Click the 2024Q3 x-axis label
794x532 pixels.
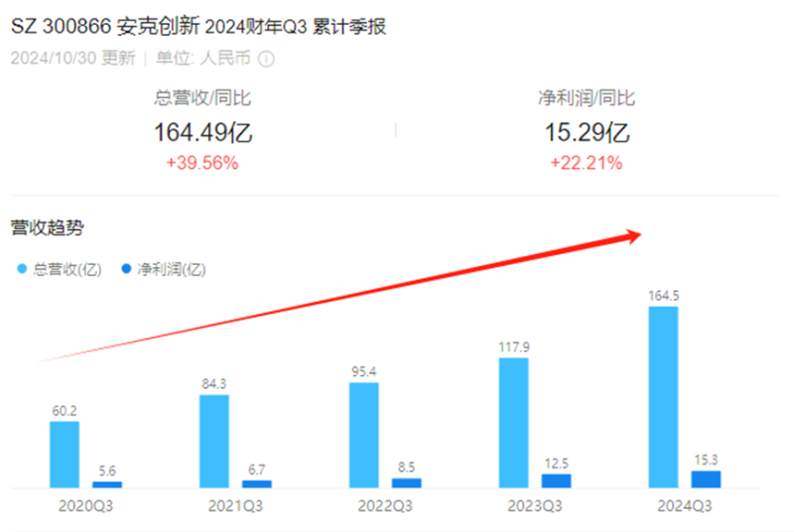684,505
